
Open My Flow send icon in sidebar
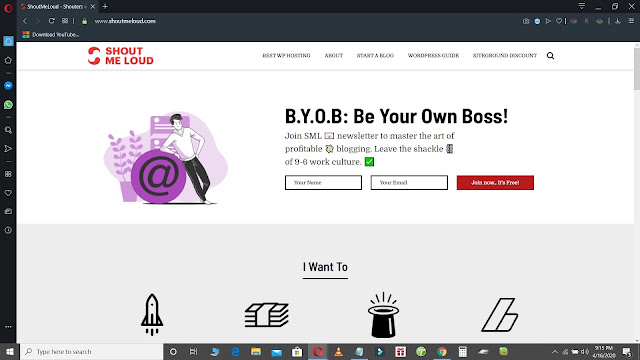point(8,149)
